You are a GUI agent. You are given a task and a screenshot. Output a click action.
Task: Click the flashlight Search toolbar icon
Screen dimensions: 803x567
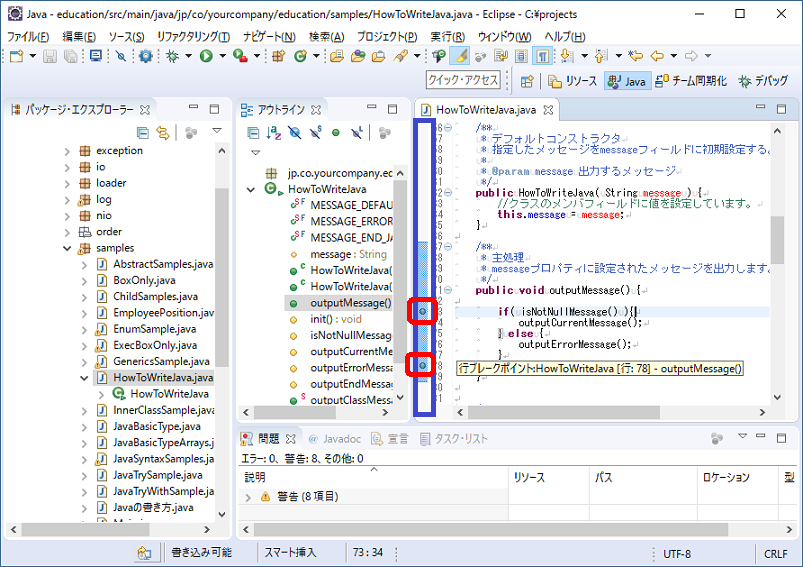pos(400,56)
